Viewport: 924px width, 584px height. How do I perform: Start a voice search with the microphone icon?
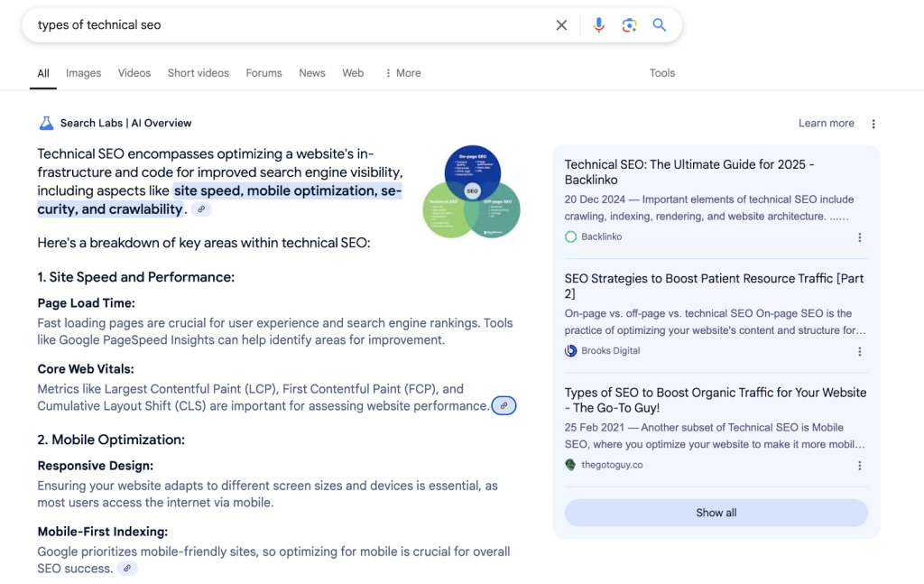tap(598, 25)
